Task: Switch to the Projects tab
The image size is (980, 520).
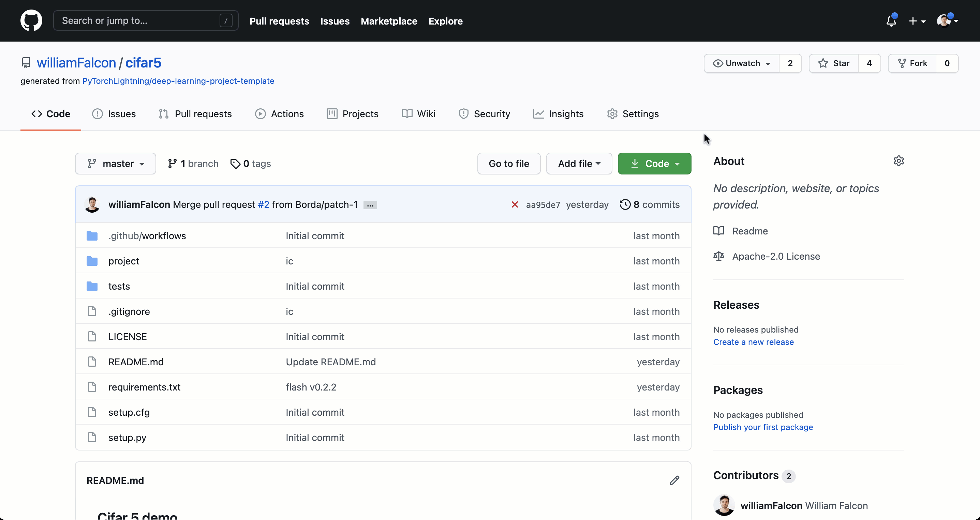Action: [x=352, y=114]
